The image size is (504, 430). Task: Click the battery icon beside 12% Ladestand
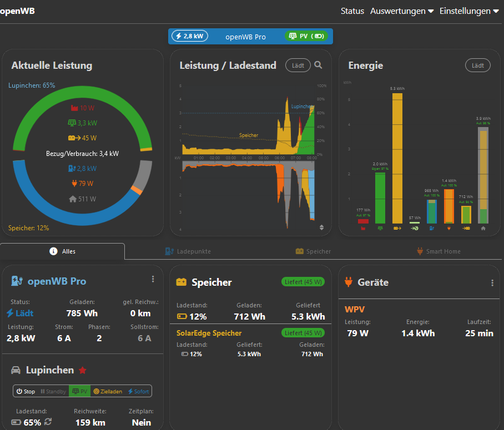(182, 317)
